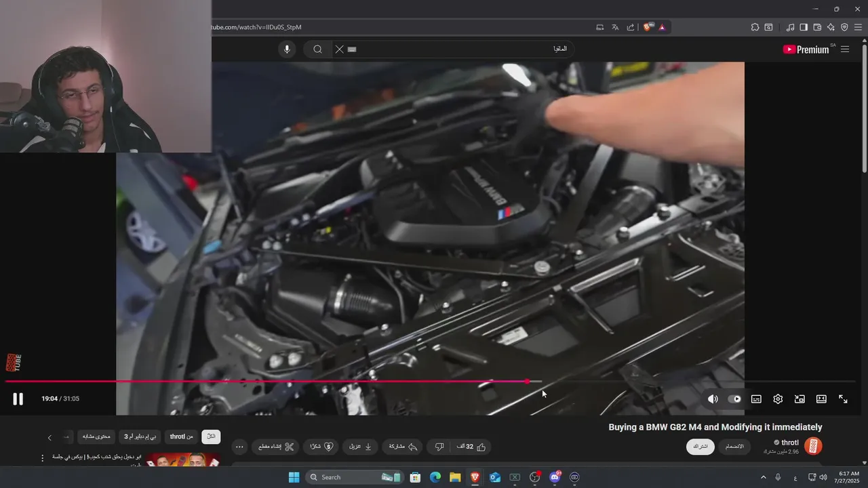Open the Brave Rewards triangle icon

(662, 27)
